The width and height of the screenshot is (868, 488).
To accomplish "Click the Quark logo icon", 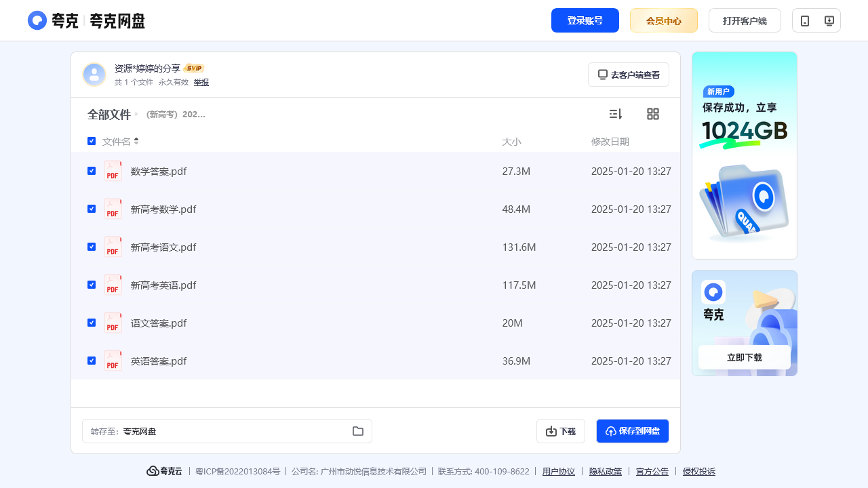I will pos(37,20).
